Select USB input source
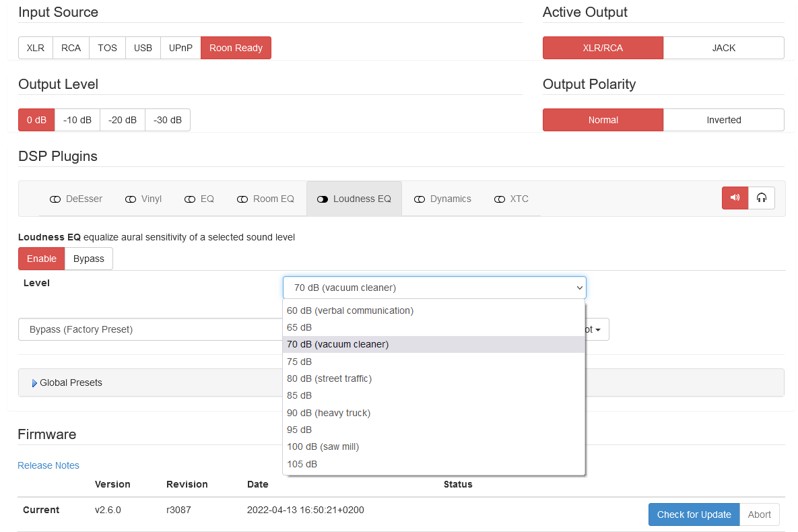The image size is (798, 532). pyautogui.click(x=143, y=48)
